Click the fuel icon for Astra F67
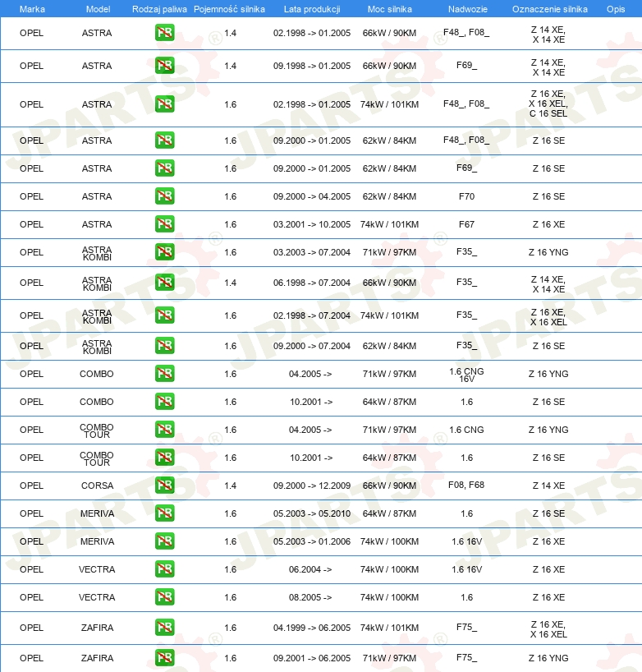This screenshot has width=642, height=672. [x=164, y=224]
